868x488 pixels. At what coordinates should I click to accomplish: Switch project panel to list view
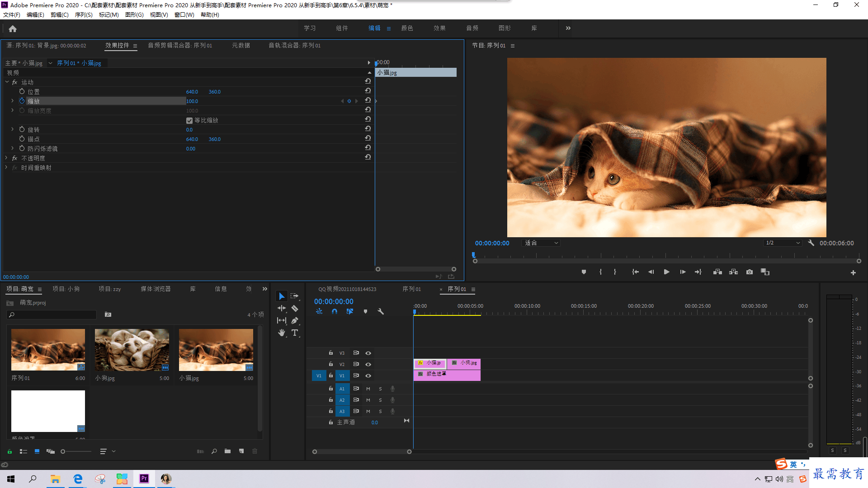pyautogui.click(x=24, y=451)
